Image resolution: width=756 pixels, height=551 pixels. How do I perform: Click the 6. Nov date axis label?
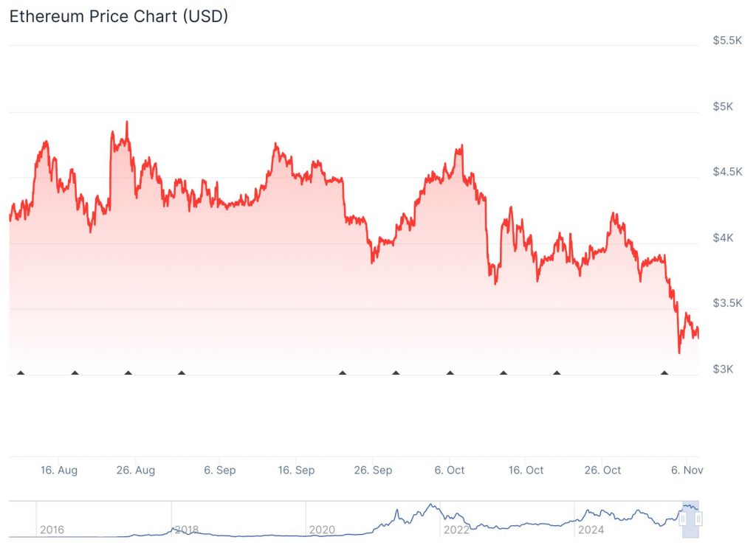[685, 471]
